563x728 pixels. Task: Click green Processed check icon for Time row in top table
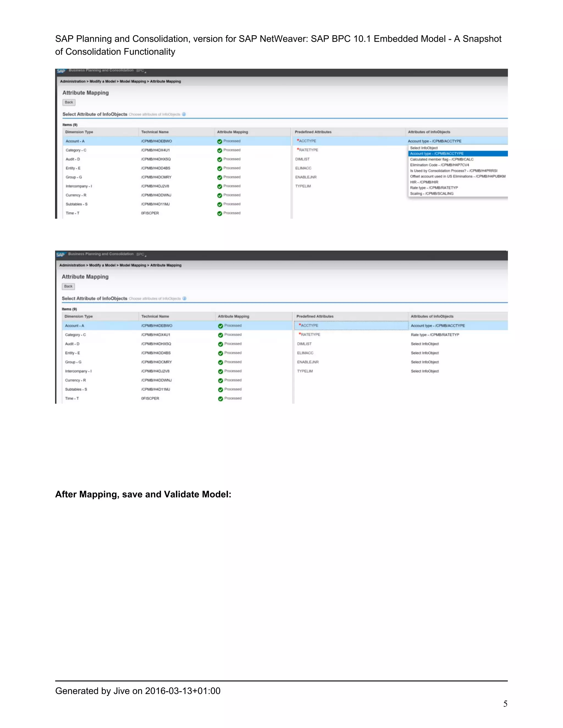pyautogui.click(x=219, y=213)
